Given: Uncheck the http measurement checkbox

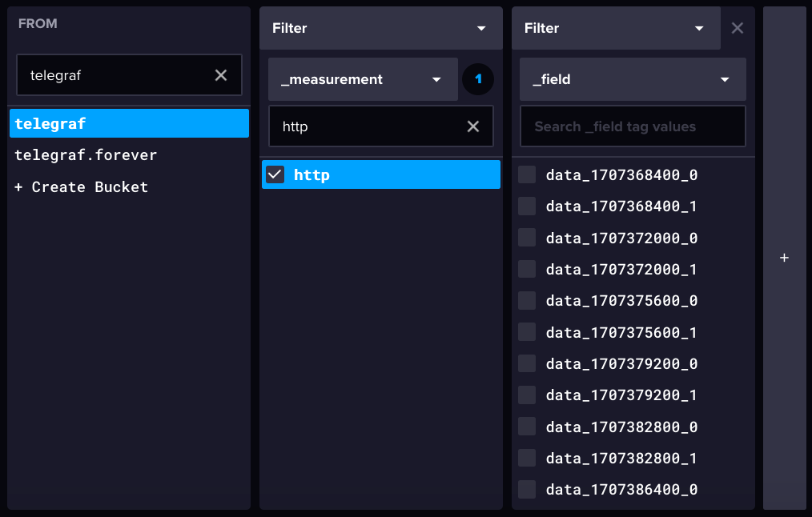Looking at the screenshot, I should pyautogui.click(x=275, y=174).
